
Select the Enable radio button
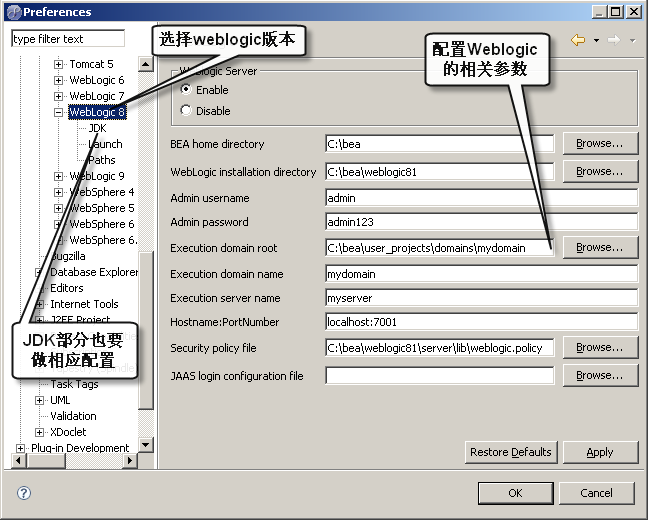pyautogui.click(x=185, y=90)
